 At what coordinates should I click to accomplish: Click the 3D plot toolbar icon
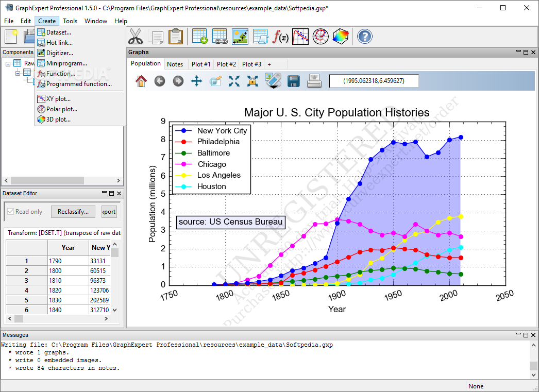pos(341,37)
